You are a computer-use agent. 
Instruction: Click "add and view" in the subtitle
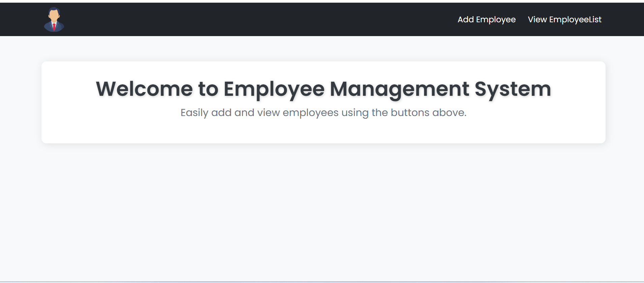(x=245, y=113)
